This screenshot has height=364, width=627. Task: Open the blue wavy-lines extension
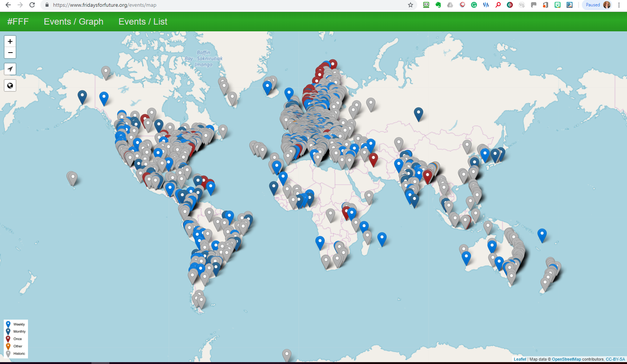(486, 5)
